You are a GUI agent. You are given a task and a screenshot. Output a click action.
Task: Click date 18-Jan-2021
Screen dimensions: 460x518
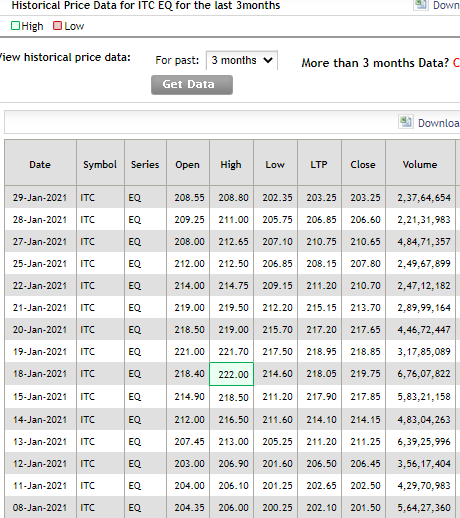[x=40, y=373]
